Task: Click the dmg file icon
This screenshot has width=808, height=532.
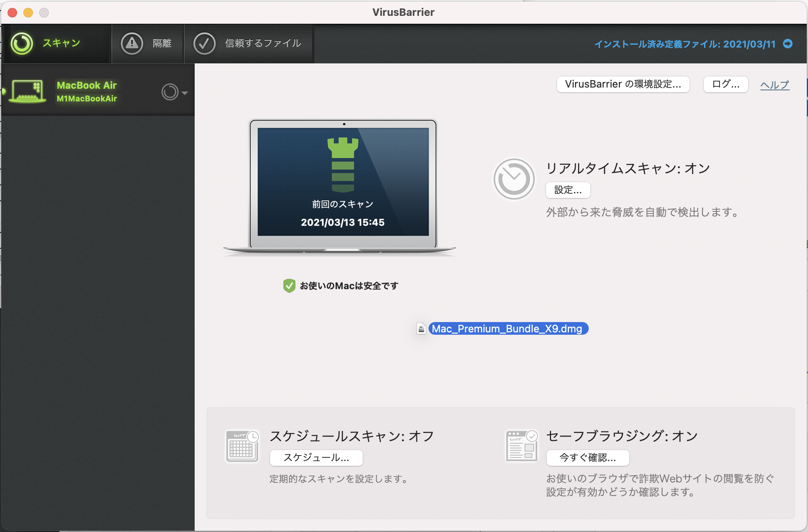Action: [x=421, y=329]
